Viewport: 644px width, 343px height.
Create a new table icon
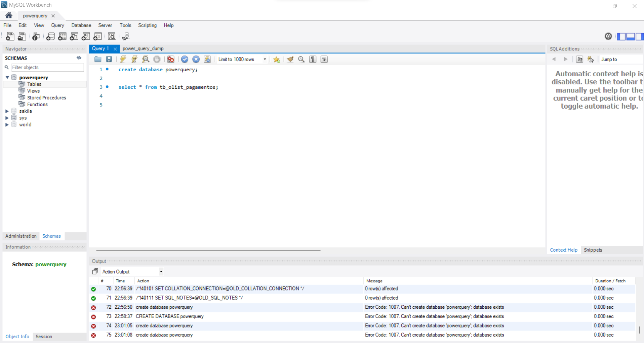click(62, 36)
